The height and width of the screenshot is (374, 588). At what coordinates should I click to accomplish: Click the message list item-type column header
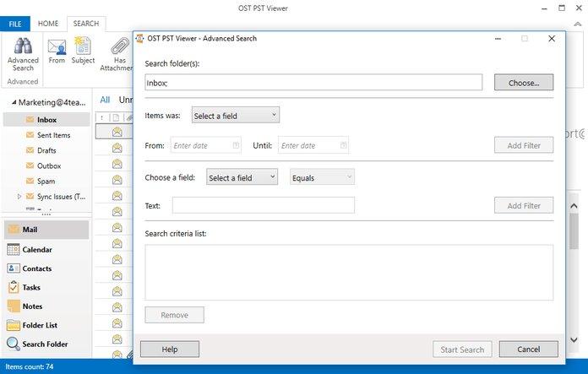click(116, 117)
